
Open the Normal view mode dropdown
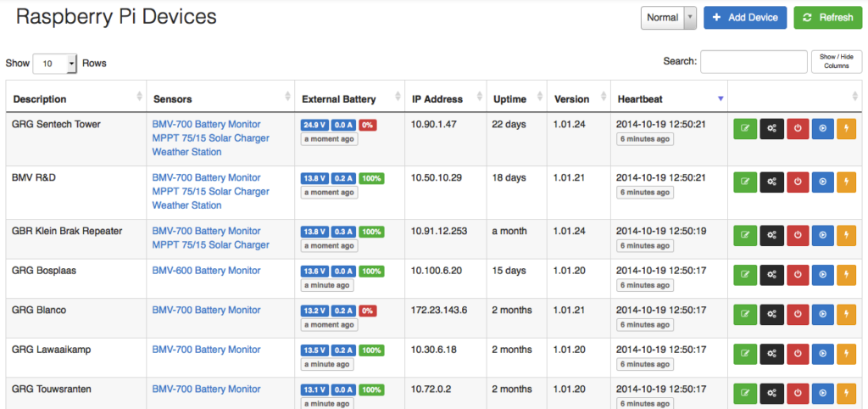pyautogui.click(x=669, y=18)
